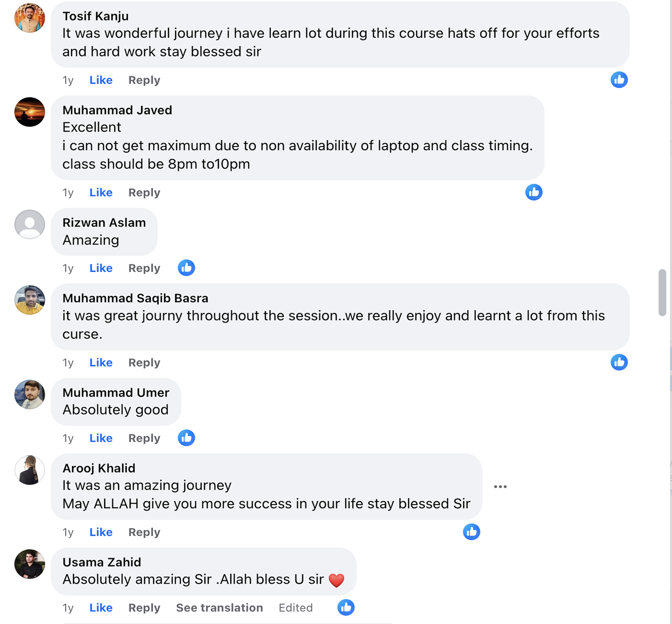
Task: Click the Edited label on Usama Zahid's comment
Action: (296, 607)
